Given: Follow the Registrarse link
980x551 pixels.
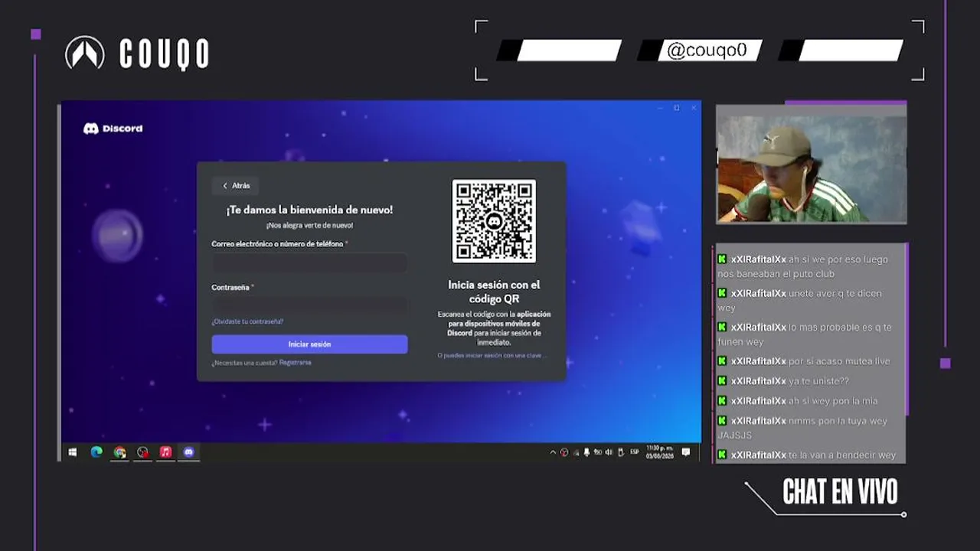Looking at the screenshot, I should (x=296, y=363).
